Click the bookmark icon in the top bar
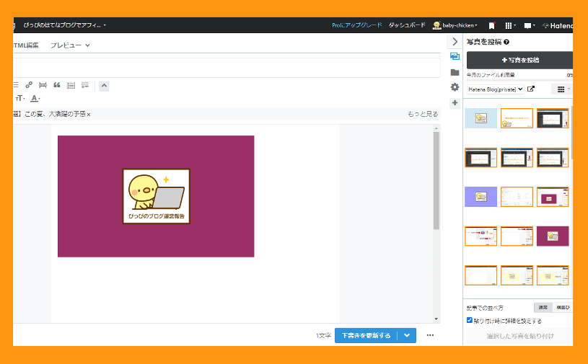Screen dimensions: 588x364 [491, 25]
